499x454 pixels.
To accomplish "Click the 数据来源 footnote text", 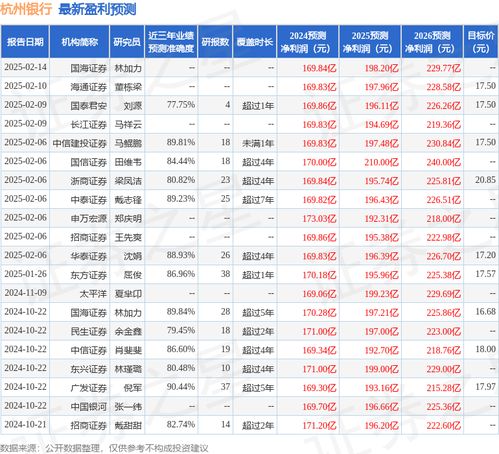I will click(104, 448).
